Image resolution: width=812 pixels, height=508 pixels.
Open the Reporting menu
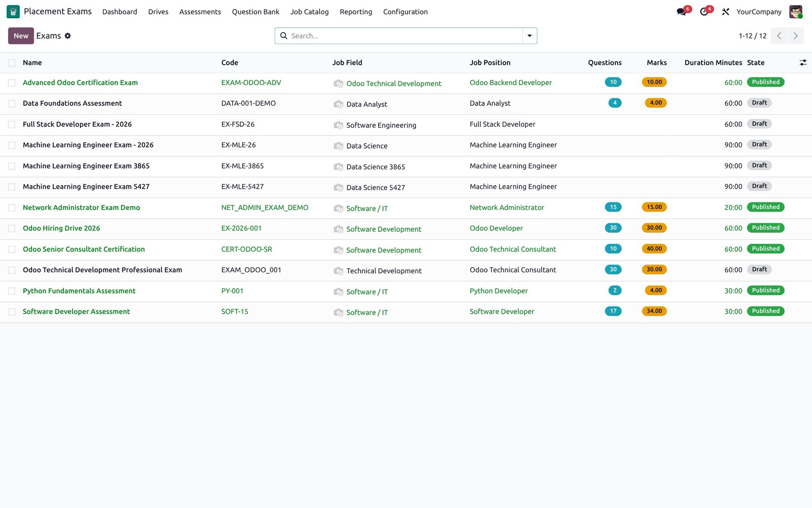pyautogui.click(x=356, y=12)
